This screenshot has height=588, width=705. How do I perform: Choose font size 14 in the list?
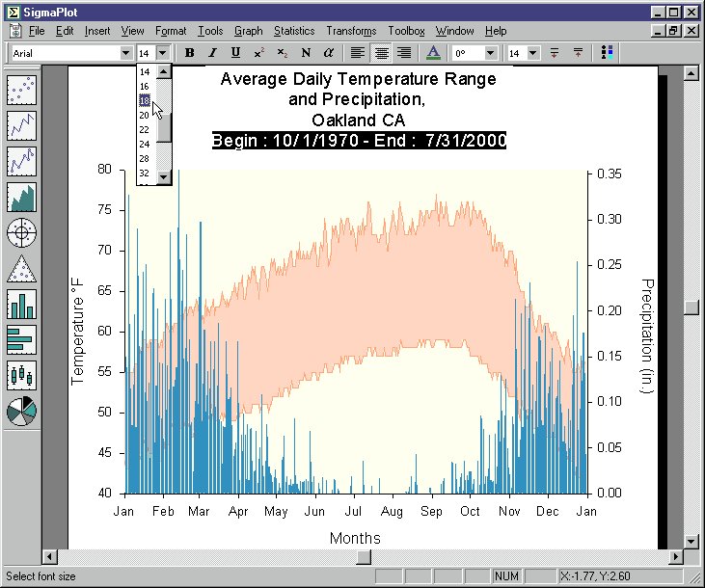click(x=145, y=72)
